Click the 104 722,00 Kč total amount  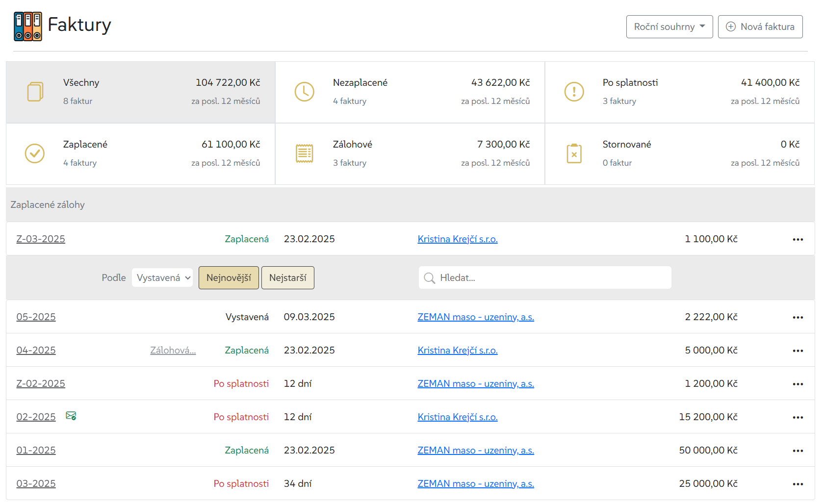[228, 82]
